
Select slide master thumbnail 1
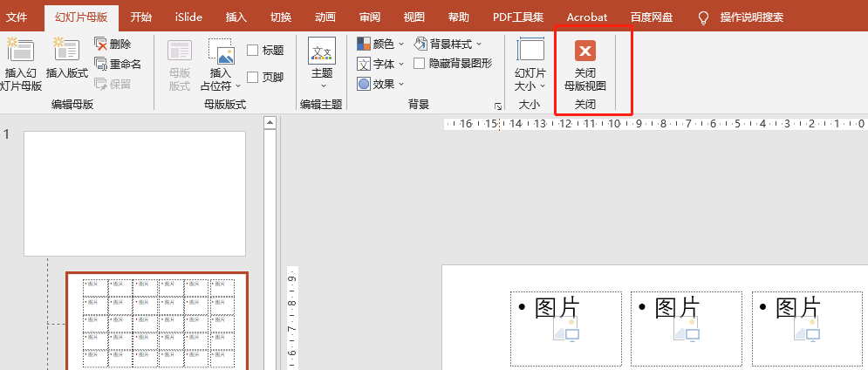[x=134, y=194]
